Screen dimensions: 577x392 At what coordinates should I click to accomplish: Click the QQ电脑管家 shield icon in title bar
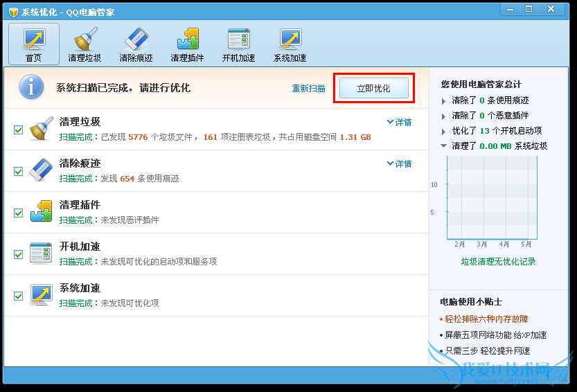14,12
